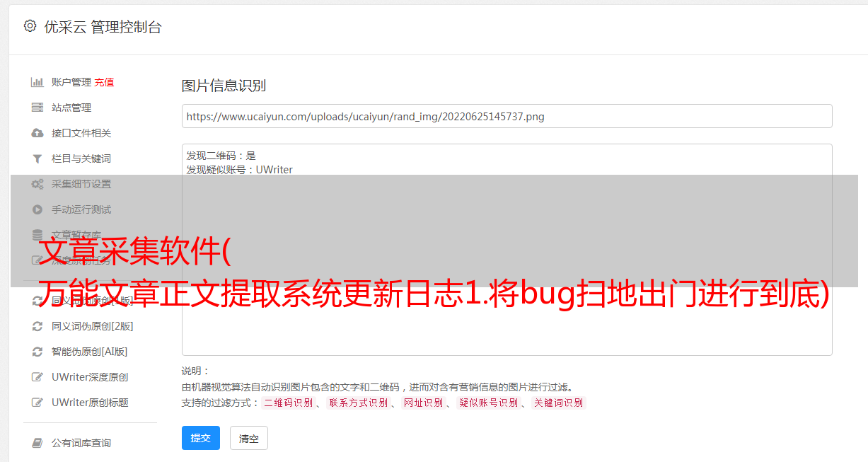Focus the image URL input field
Screen dimensions: 868x462
tap(507, 116)
